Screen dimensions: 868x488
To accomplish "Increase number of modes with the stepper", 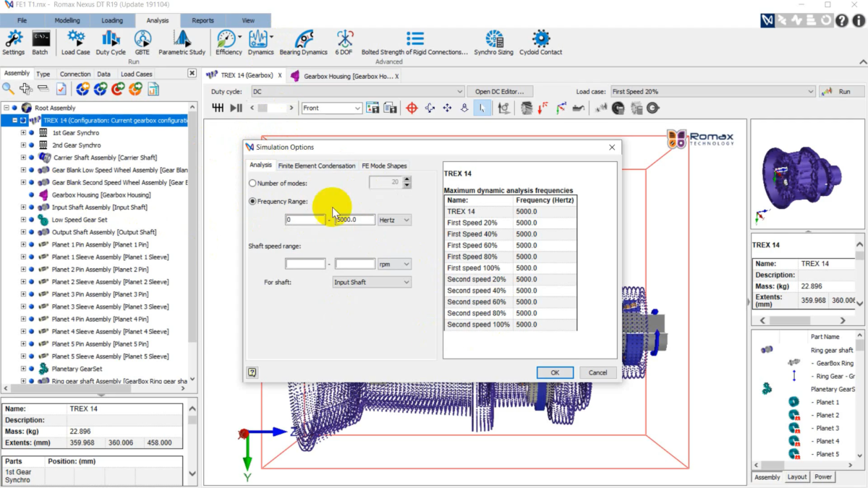I will pos(407,180).
